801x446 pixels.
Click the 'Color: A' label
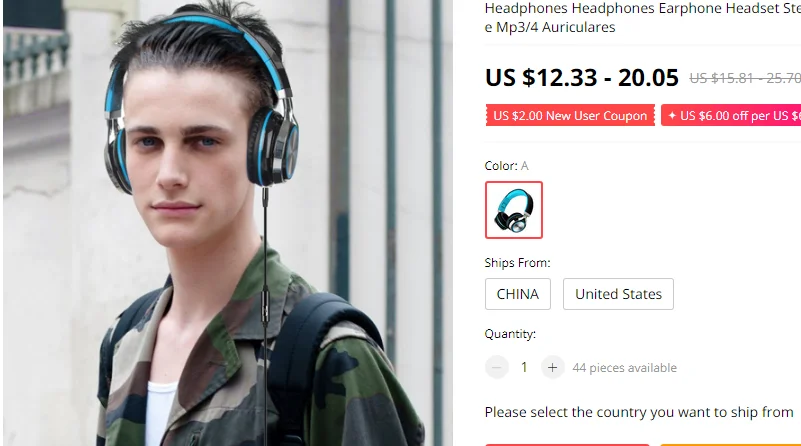click(506, 166)
